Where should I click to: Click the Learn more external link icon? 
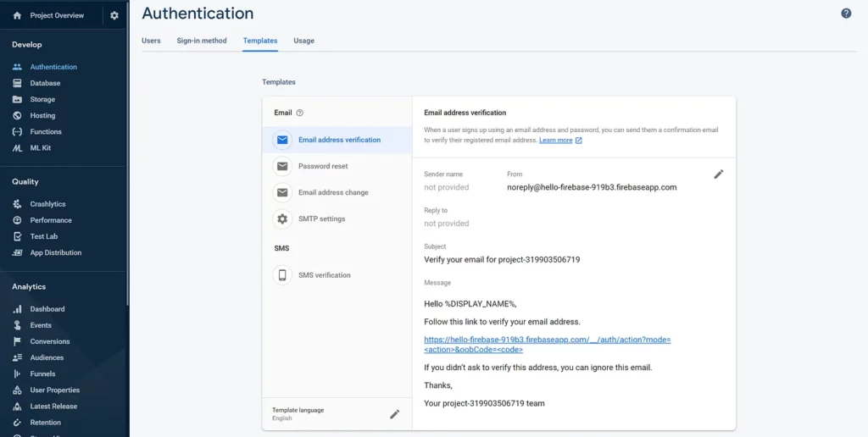point(578,141)
